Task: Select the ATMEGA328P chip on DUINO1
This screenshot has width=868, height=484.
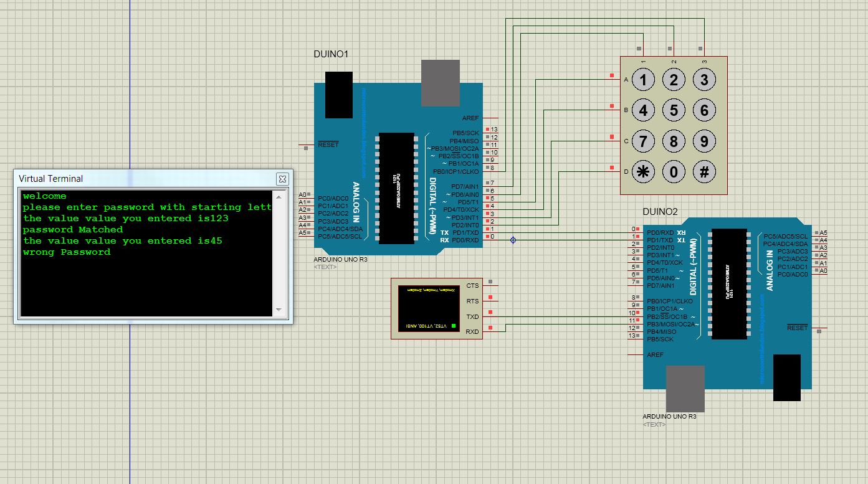Action: click(398, 190)
